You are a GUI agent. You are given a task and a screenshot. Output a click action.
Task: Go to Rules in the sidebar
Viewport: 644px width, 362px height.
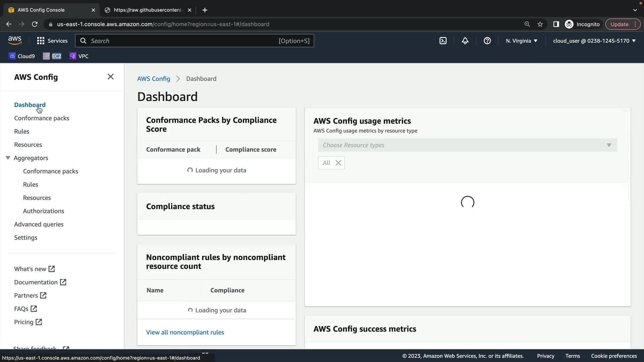click(x=21, y=131)
